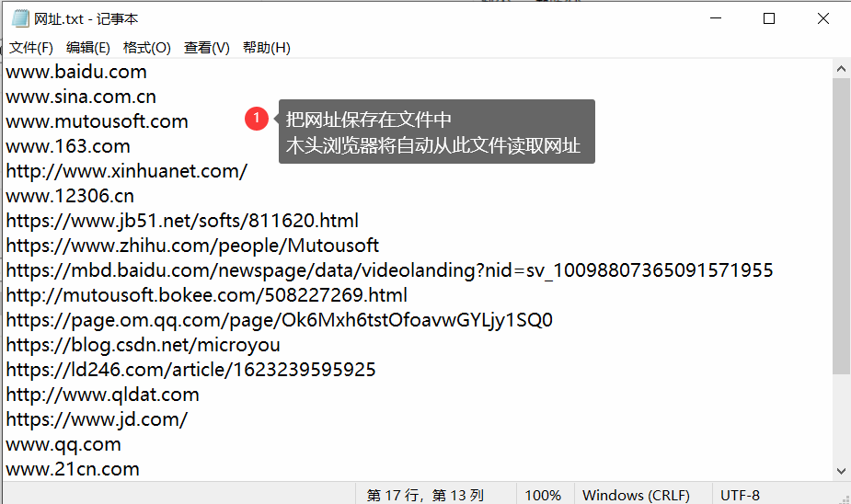The height and width of the screenshot is (504, 851).
Task: Click the line https://www.jd.com/
Action: pos(97,419)
